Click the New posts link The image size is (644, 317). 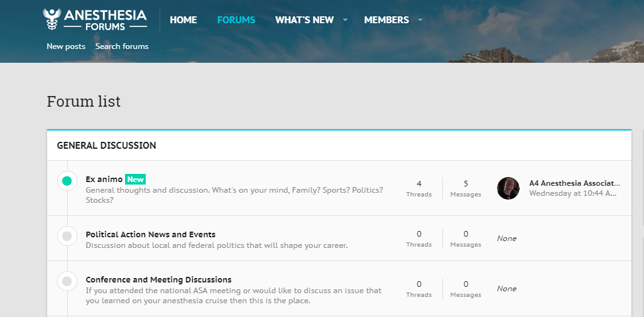pos(66,46)
